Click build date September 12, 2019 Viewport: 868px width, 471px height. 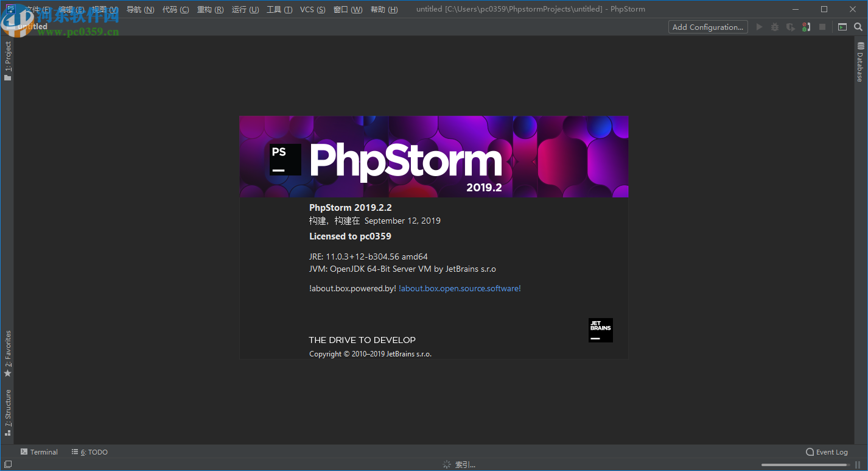[x=402, y=221]
